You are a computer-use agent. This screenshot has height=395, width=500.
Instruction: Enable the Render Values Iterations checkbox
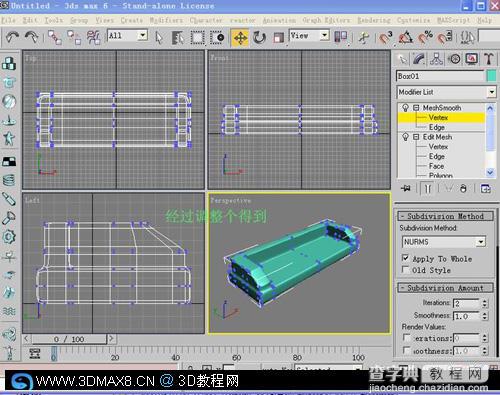(406, 338)
